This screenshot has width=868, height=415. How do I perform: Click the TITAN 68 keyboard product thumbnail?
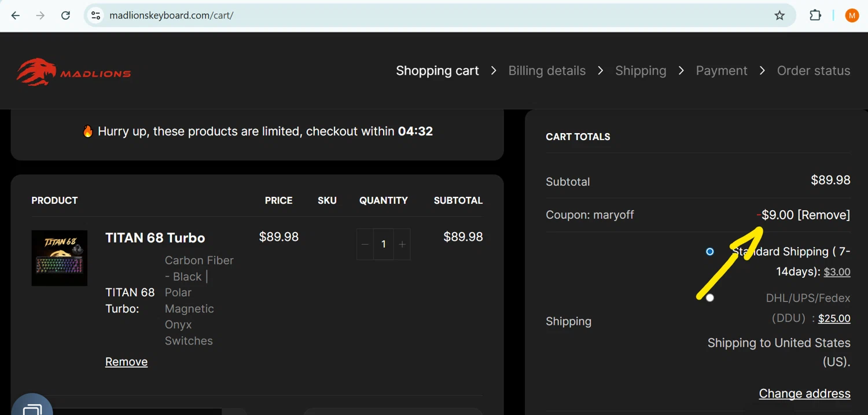pyautogui.click(x=60, y=258)
